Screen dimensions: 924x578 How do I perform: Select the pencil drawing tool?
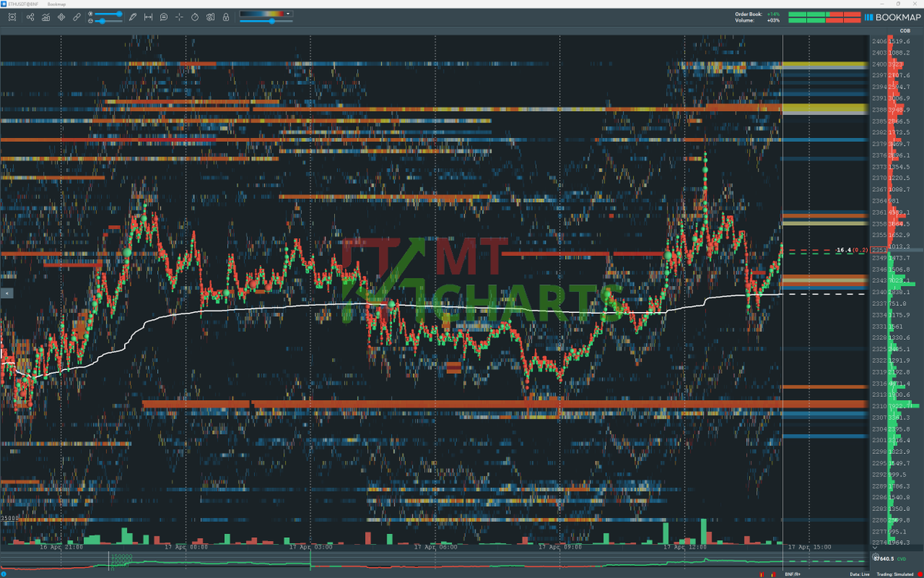click(x=132, y=17)
